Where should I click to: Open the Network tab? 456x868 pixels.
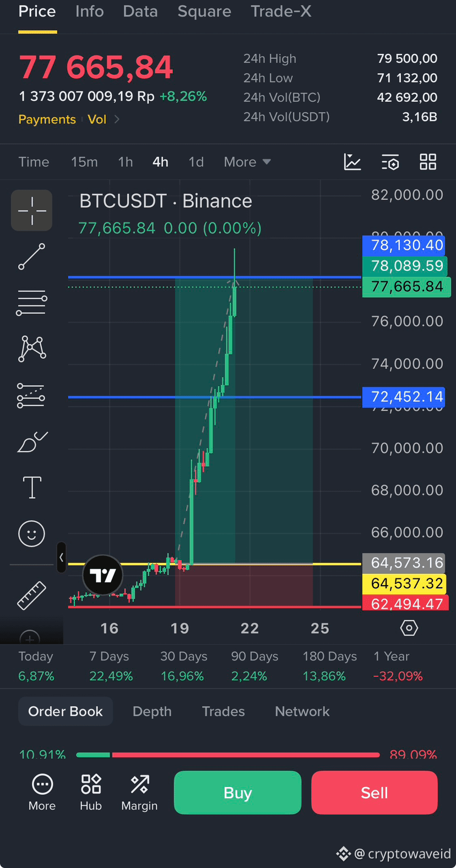click(302, 711)
